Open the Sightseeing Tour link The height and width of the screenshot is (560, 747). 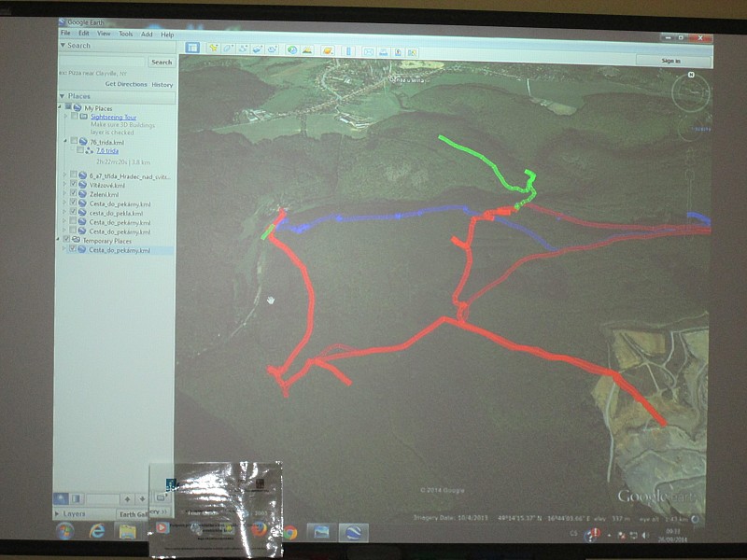113,117
